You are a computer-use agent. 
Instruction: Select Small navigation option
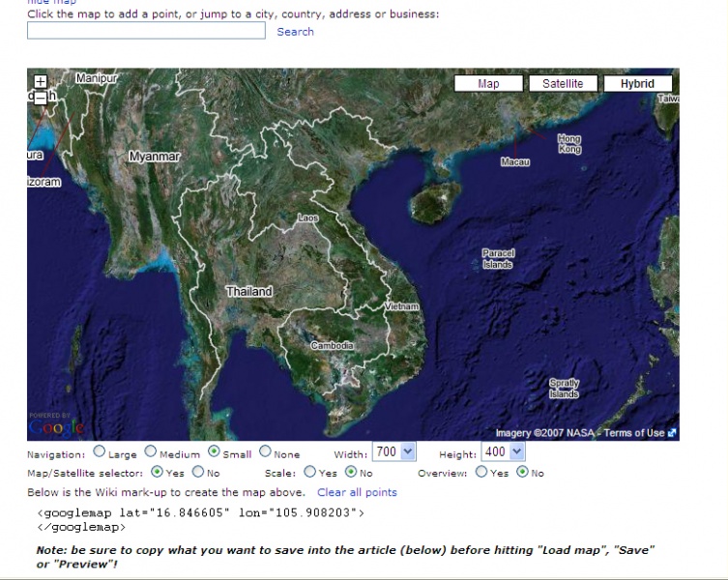click(214, 451)
